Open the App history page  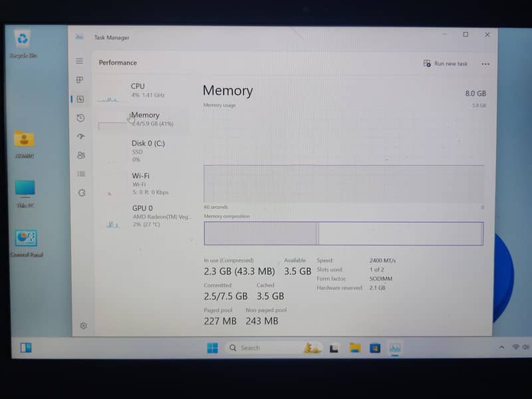point(80,118)
